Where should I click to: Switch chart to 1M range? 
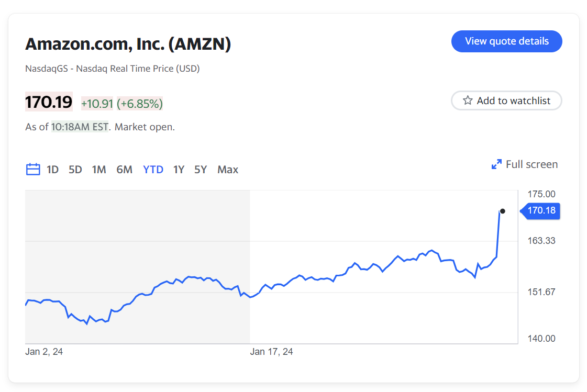[x=99, y=170]
